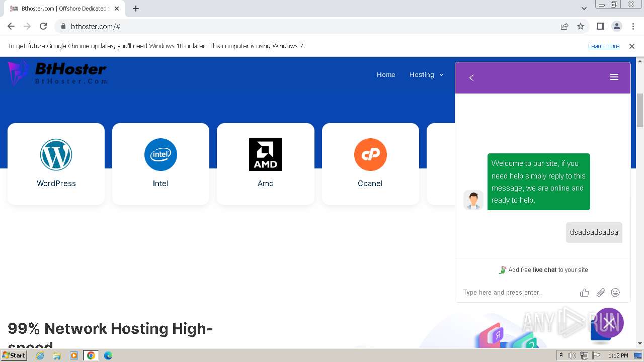Open Windows Media Player from taskbar
Viewport: 644px width, 362px height.
pyautogui.click(x=74, y=355)
